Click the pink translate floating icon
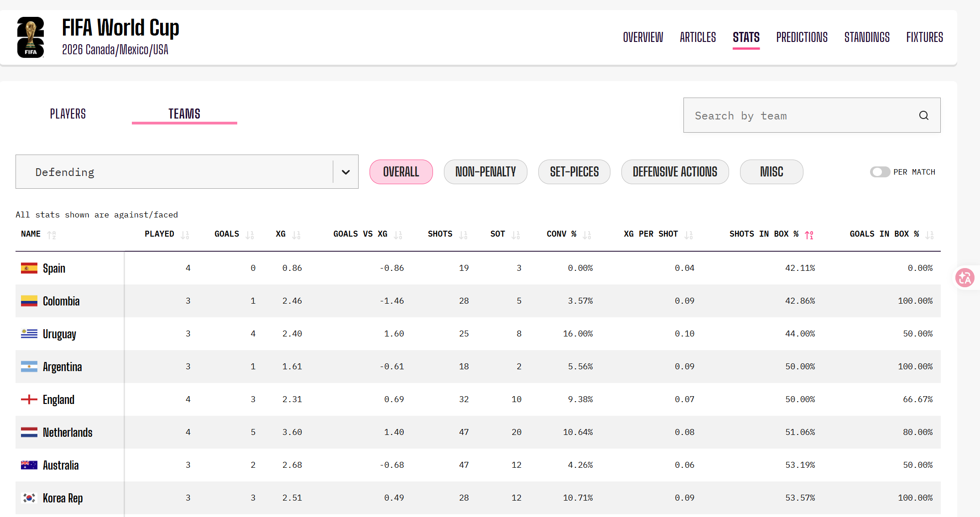The image size is (980, 517). click(965, 278)
